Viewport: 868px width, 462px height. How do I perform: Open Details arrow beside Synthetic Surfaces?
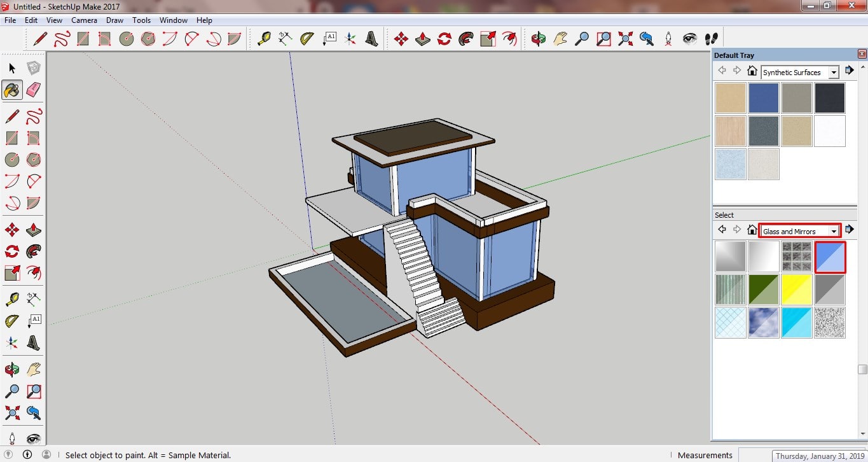point(849,71)
